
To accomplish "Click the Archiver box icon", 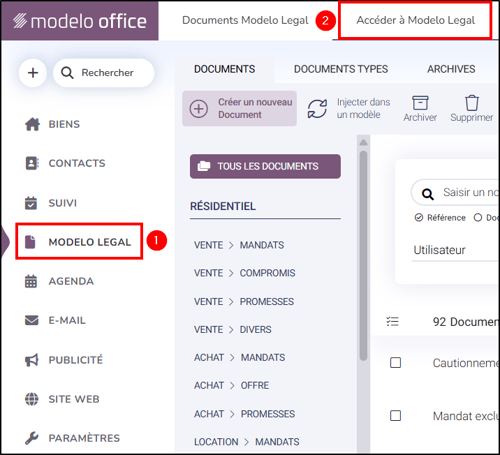I will point(420,103).
